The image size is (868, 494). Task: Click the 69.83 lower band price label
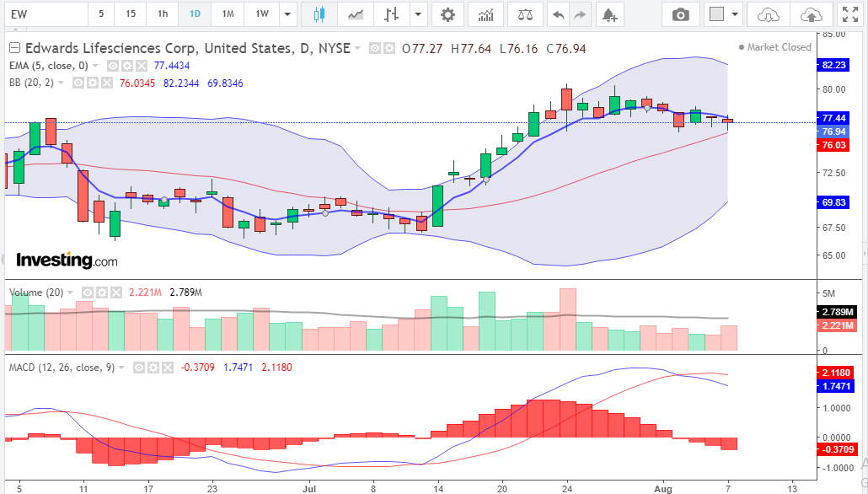(x=833, y=202)
